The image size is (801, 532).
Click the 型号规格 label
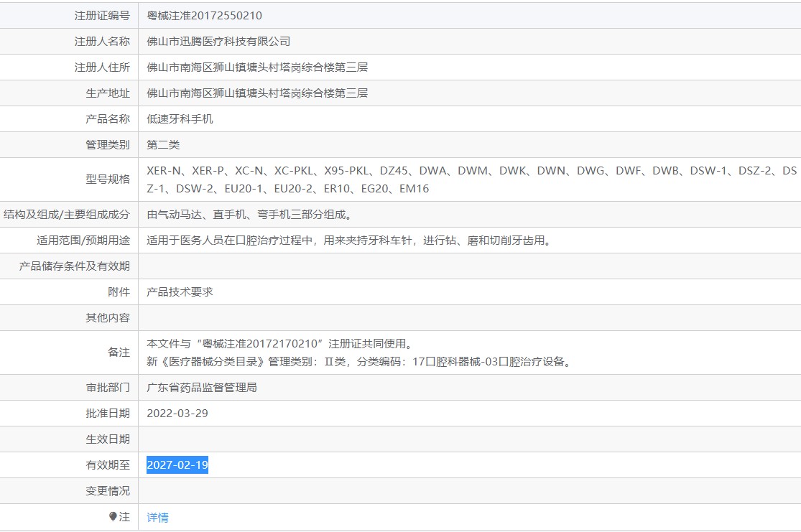[x=108, y=179]
